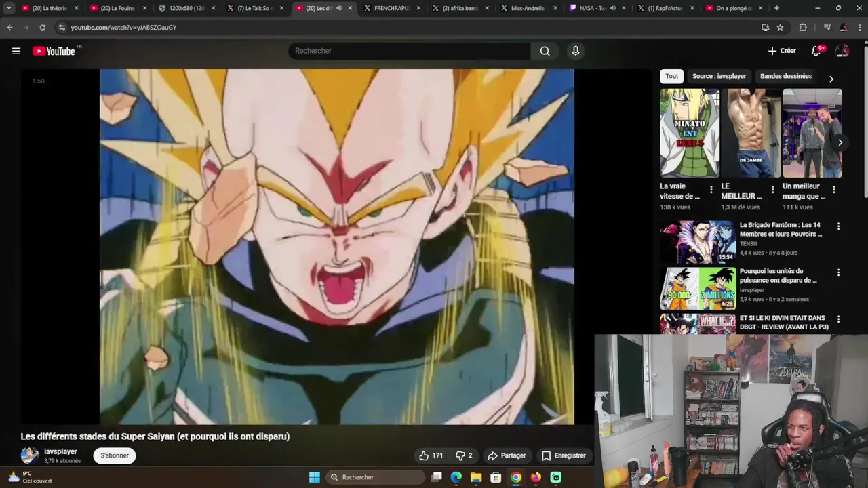Open the Créer upload menu
868x488 pixels.
point(782,51)
